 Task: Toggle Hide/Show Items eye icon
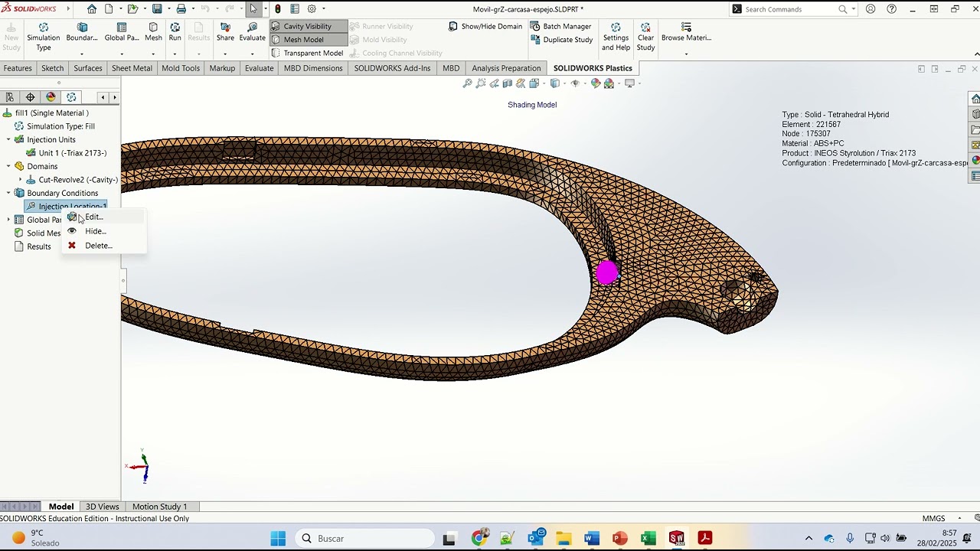575,83
